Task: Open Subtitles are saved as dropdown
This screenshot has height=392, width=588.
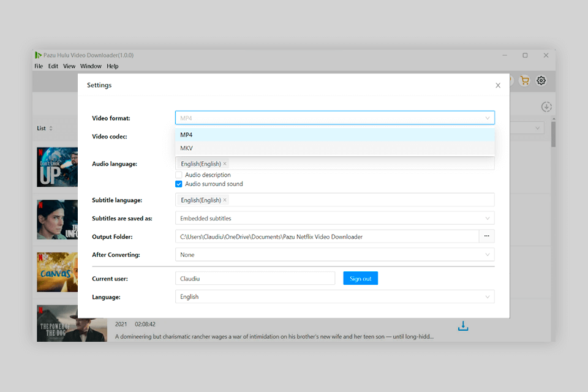Action: (x=335, y=218)
